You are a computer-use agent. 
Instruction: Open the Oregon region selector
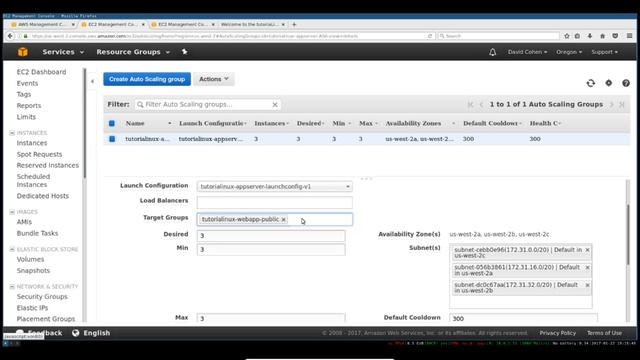569,52
